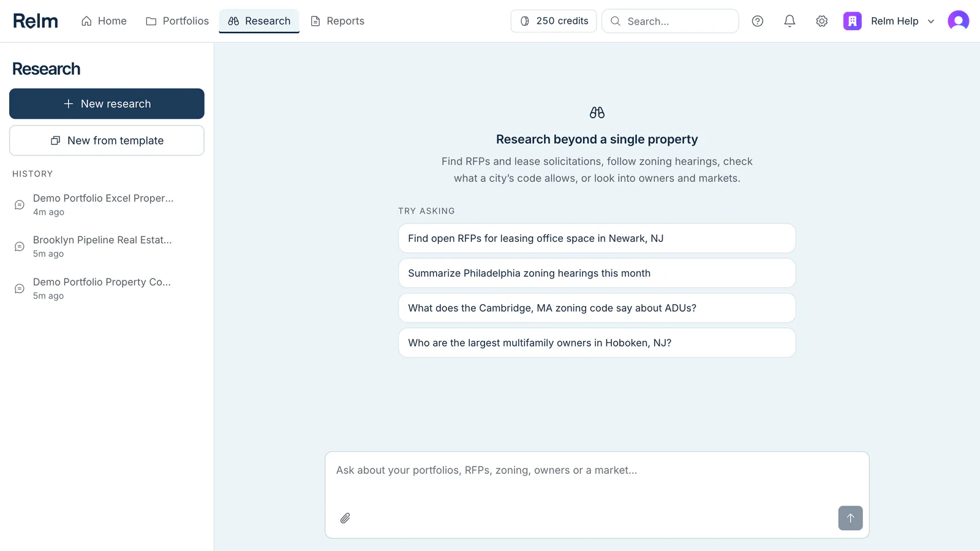Choose the Newark office RFPs suggestion
980x551 pixels.
(597, 239)
